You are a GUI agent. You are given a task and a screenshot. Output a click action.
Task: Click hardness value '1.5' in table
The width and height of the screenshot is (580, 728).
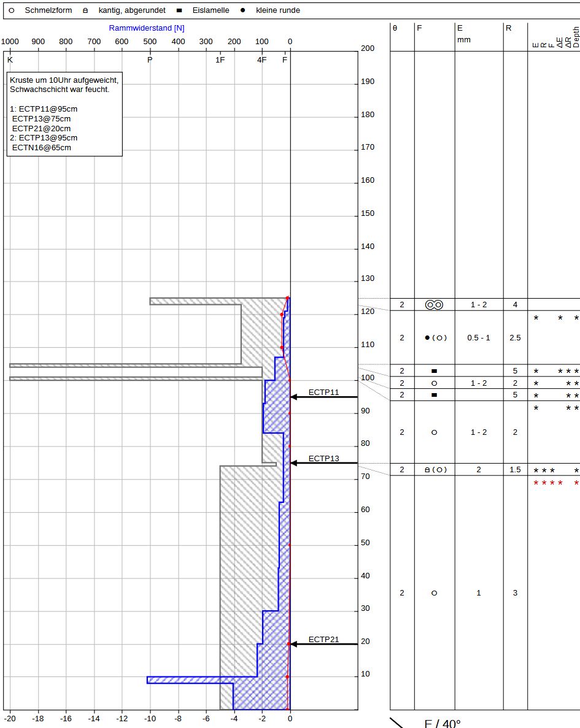515,470
